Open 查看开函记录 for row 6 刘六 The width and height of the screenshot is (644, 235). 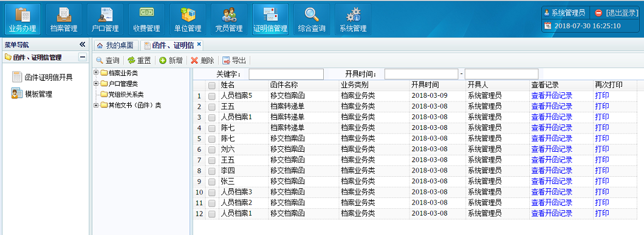point(552,149)
